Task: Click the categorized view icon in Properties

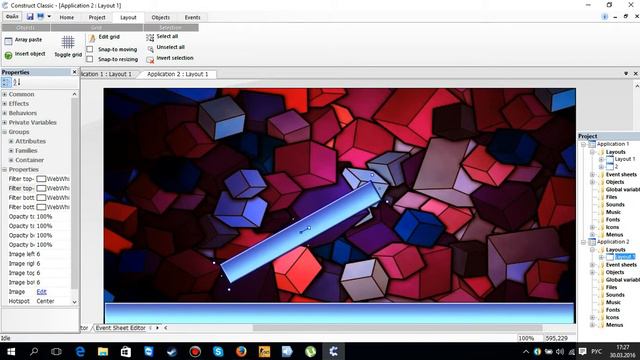Action: coord(6,82)
